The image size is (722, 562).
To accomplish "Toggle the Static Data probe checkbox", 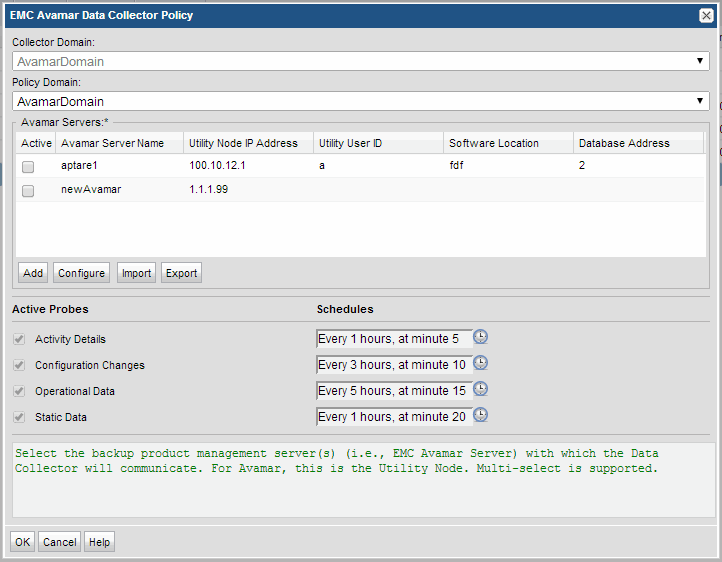I will tap(18, 417).
